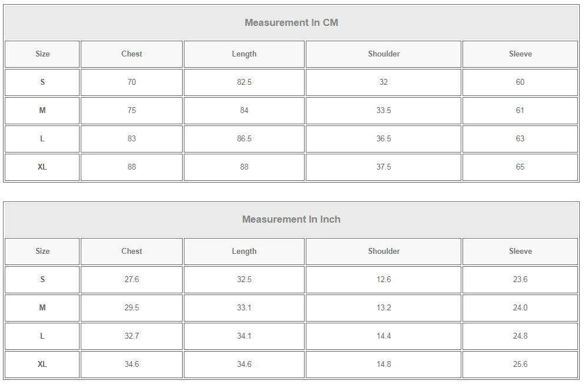The image size is (588, 384).
Task: Select the 82.5 length cell for size S
Action: click(x=244, y=82)
